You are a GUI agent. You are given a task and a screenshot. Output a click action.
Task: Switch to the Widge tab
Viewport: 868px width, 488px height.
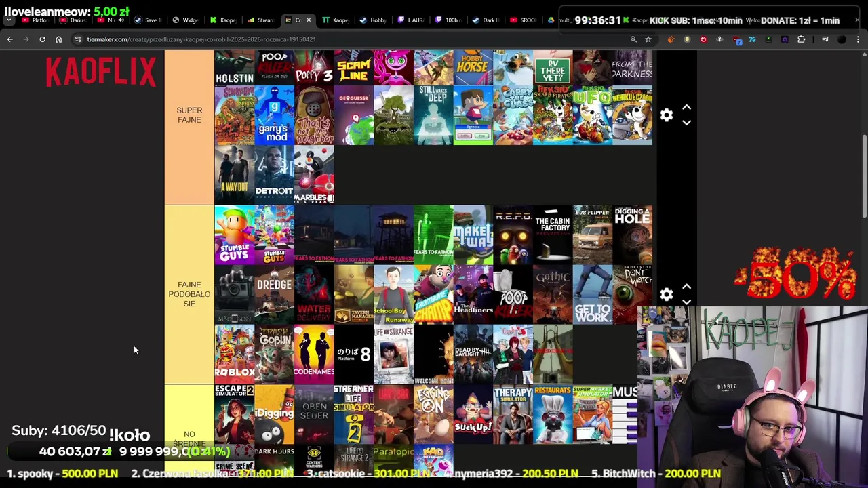click(186, 20)
